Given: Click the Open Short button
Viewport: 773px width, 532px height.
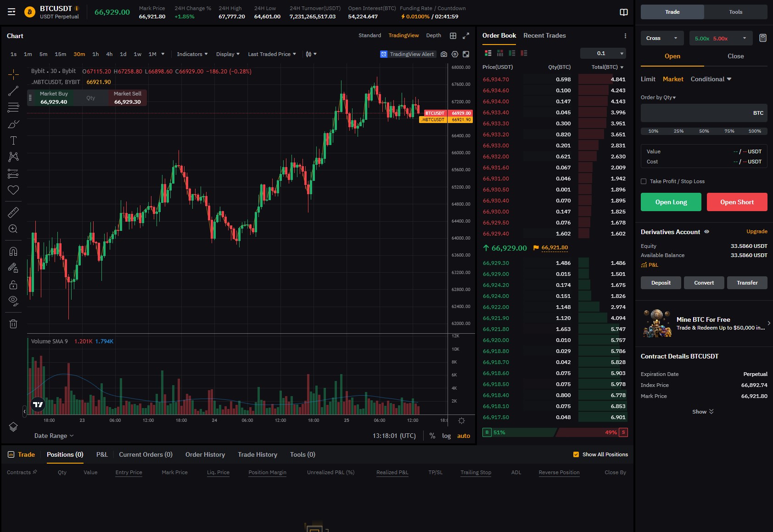Looking at the screenshot, I should click(x=737, y=202).
